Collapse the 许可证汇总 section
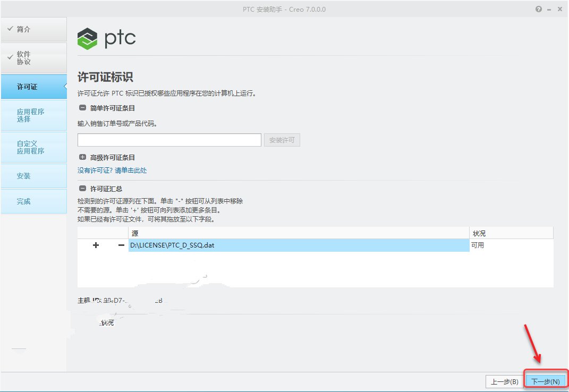Screen dimensions: 569x392 [83, 189]
